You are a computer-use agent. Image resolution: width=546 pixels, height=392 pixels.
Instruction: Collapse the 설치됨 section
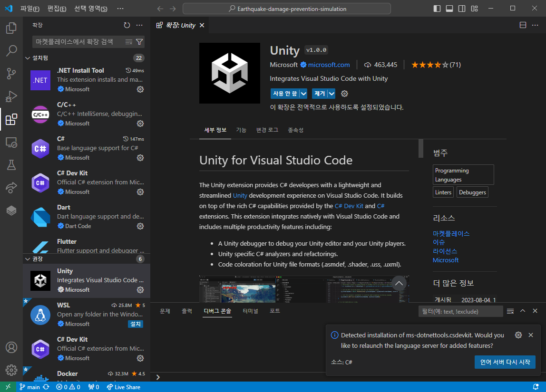[28, 58]
